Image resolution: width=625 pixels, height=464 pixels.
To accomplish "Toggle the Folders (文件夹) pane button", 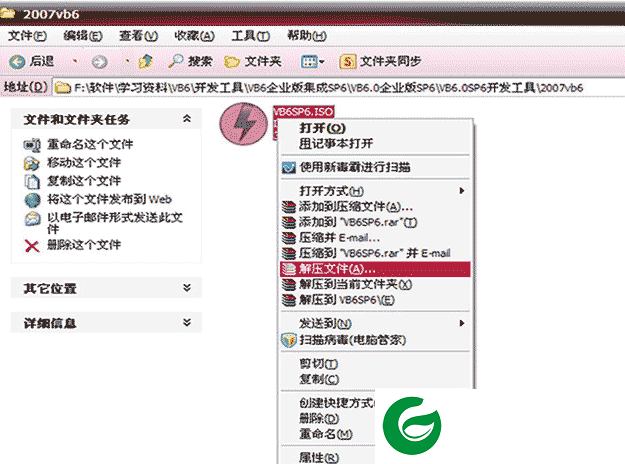I will (252, 61).
